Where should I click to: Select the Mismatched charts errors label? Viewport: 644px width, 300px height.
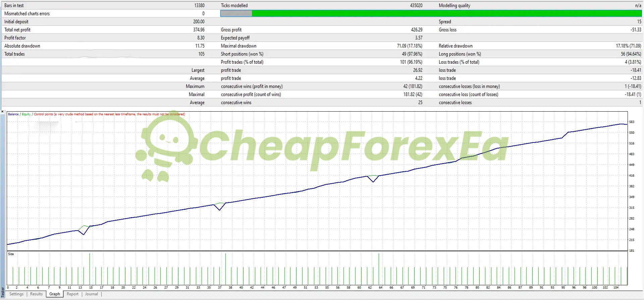click(x=27, y=14)
